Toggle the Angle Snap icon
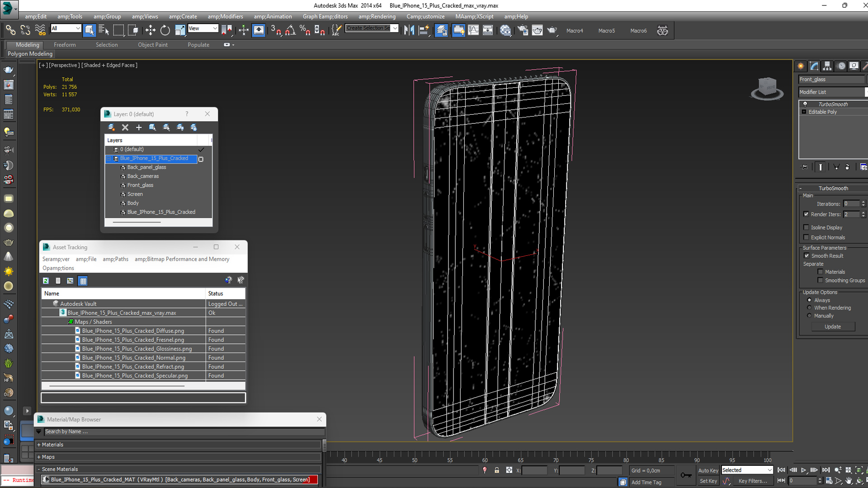The image size is (868, 488). point(290,30)
